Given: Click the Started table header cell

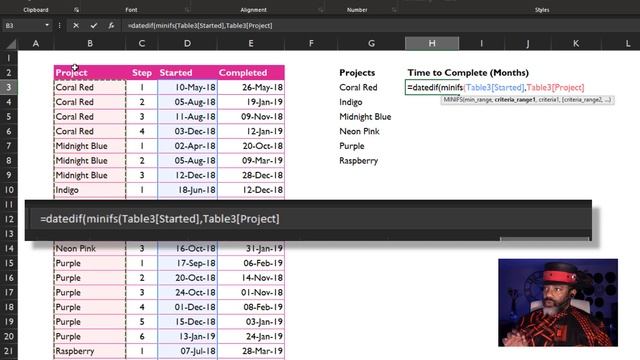Looking at the screenshot, I should tap(187, 73).
